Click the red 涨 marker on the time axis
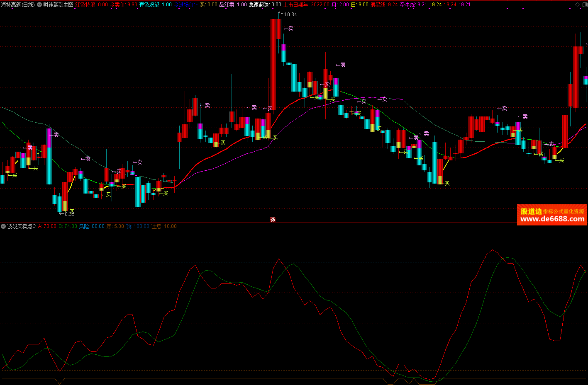The height and width of the screenshot is (385, 588). coord(273,219)
